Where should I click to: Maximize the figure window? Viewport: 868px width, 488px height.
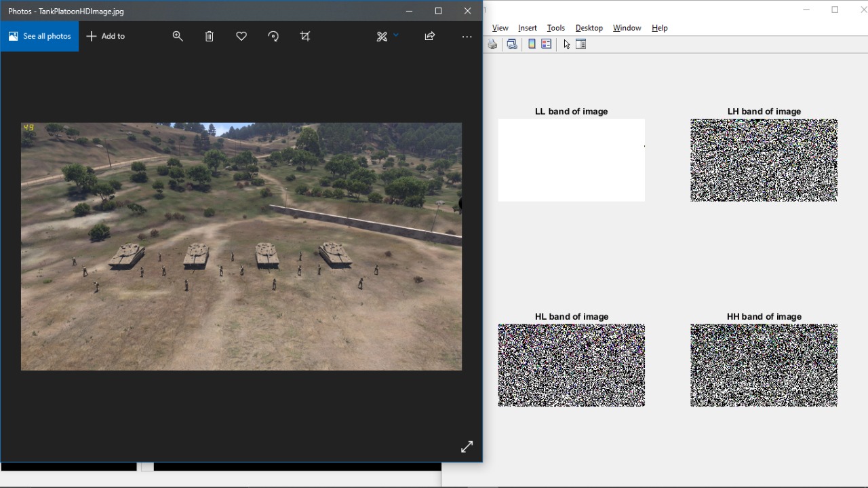(x=835, y=10)
